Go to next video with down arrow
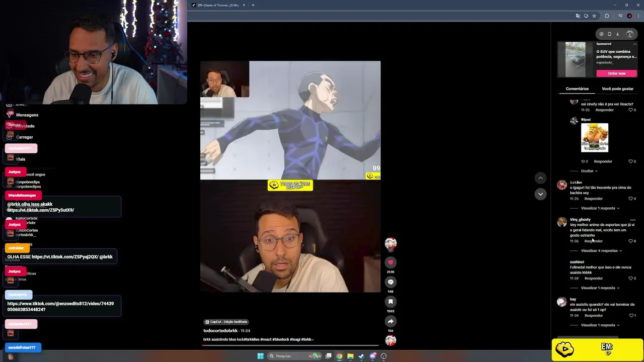The image size is (644, 362). (540, 194)
